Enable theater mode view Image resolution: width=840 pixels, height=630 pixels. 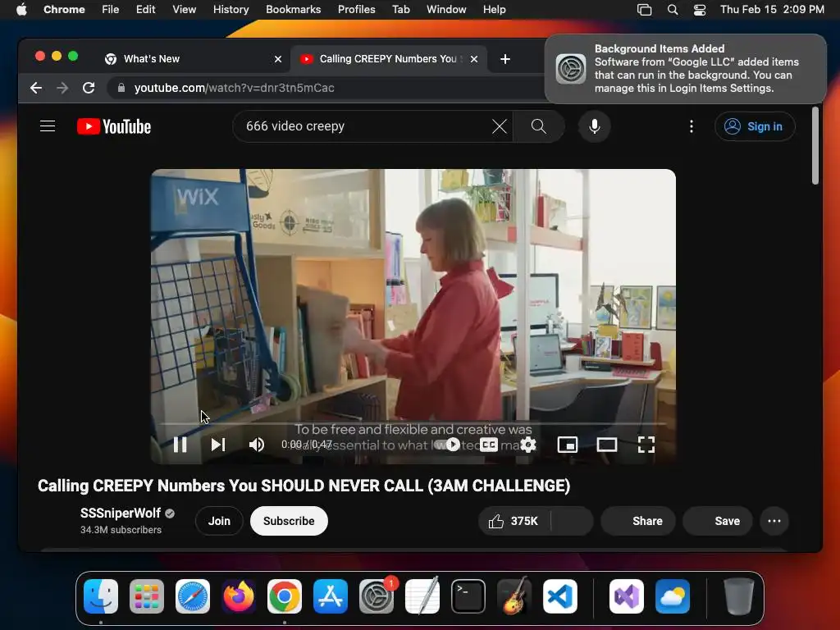tap(607, 445)
